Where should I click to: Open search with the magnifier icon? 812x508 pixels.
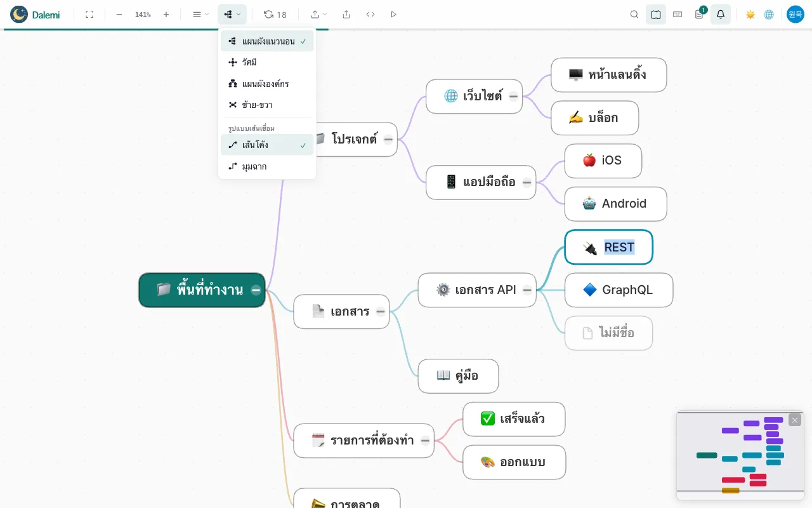[x=634, y=15]
